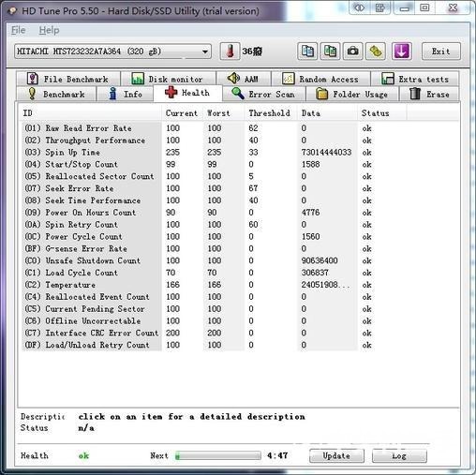
Task: Click the copy text to clipboard icon
Action: click(307, 52)
